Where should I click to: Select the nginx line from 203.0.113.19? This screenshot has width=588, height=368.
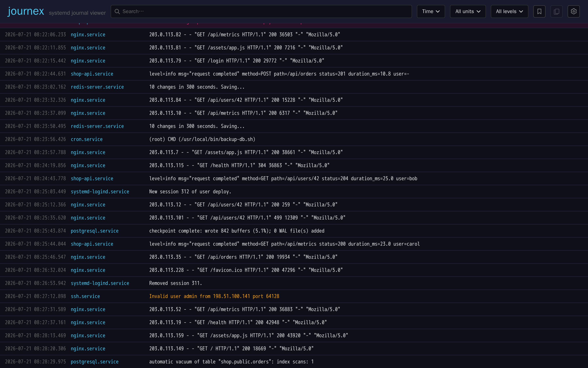[x=238, y=322]
